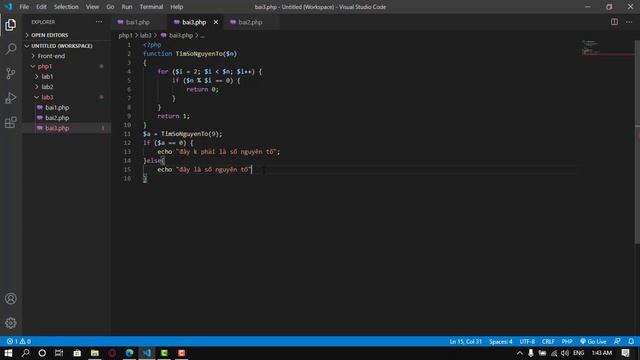640x360 pixels.
Task: Open the volume control in system tray
Action: point(565,353)
